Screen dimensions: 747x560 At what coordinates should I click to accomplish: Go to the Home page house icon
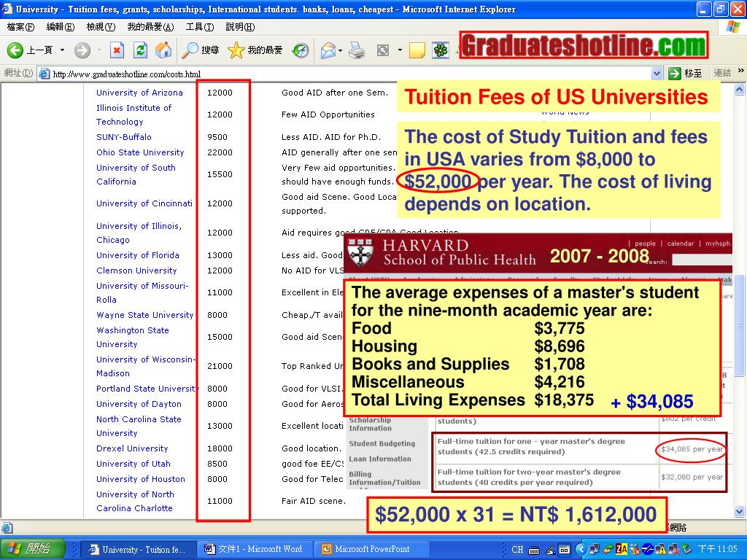point(163,50)
